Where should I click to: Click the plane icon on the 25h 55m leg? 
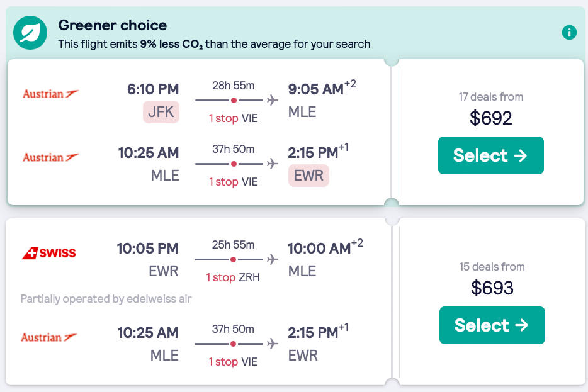[273, 259]
